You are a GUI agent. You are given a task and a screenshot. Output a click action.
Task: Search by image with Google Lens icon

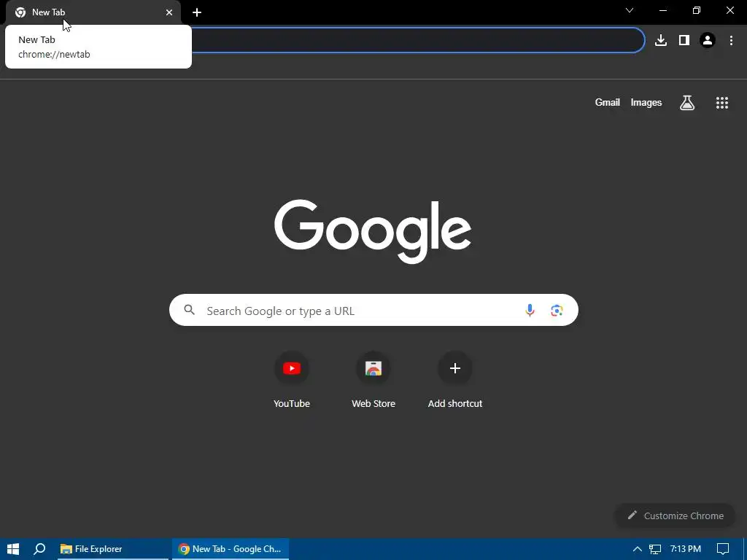click(x=557, y=311)
